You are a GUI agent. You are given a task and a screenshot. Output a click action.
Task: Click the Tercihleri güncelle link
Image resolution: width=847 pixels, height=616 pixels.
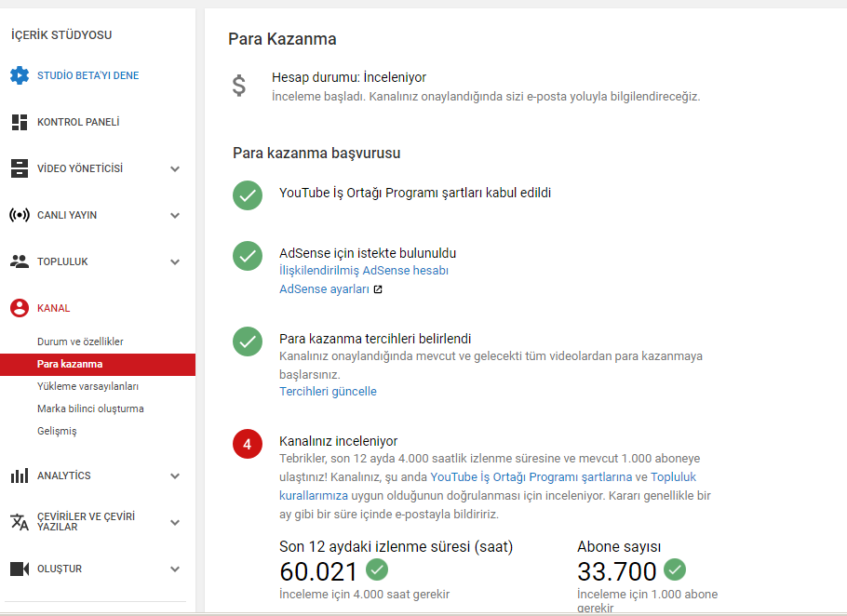(328, 392)
